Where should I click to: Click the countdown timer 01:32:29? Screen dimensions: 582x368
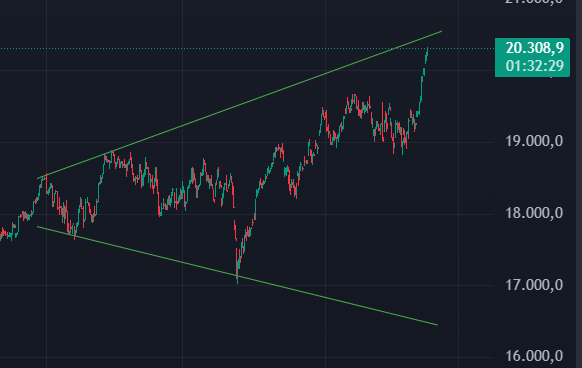point(534,66)
